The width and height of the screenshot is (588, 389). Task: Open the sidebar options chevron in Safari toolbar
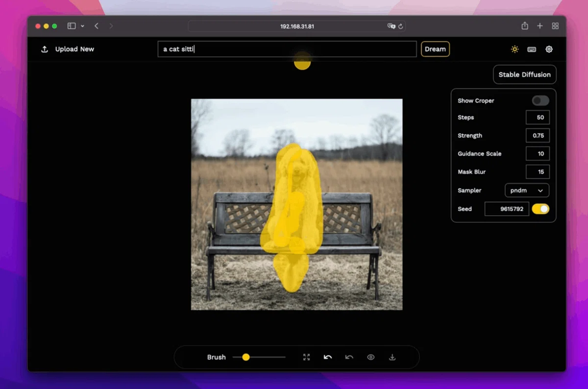coord(82,26)
